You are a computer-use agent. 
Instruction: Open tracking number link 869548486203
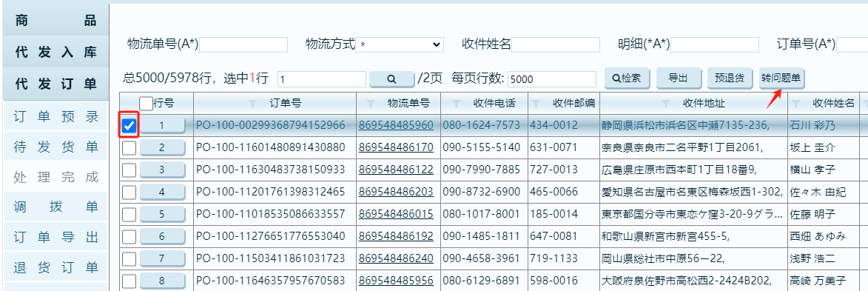(397, 192)
